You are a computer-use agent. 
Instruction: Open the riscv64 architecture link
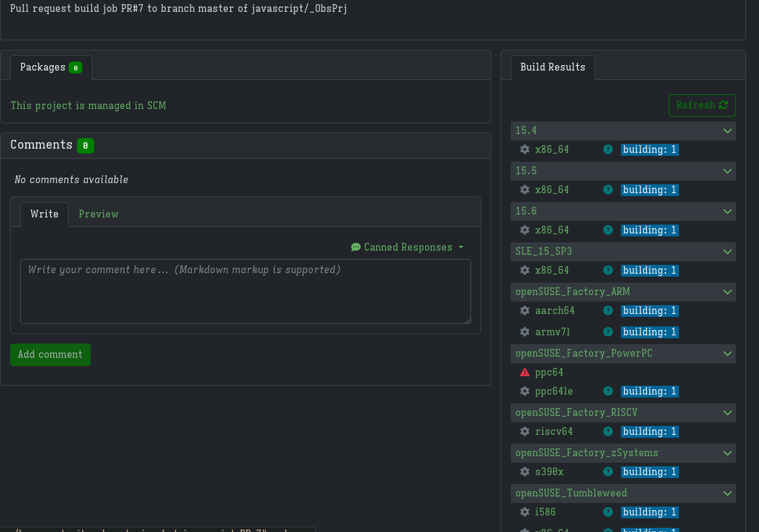click(x=554, y=431)
